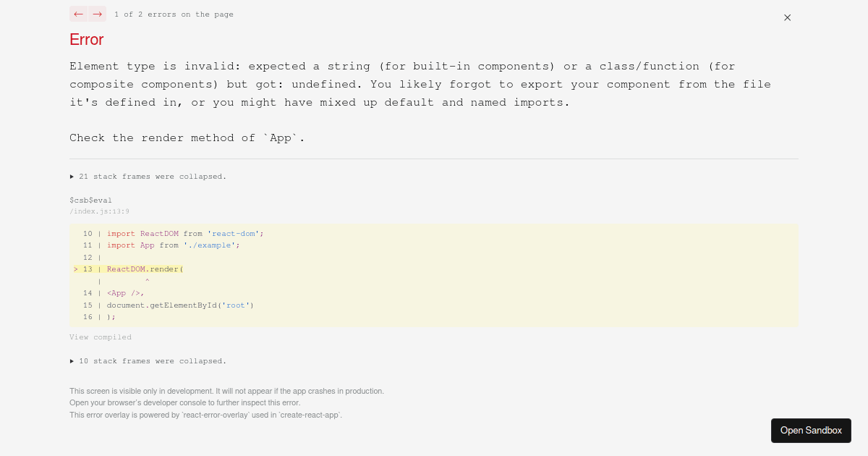Open the /index.js:13:9 source location
The width and height of the screenshot is (868, 456).
point(99,211)
